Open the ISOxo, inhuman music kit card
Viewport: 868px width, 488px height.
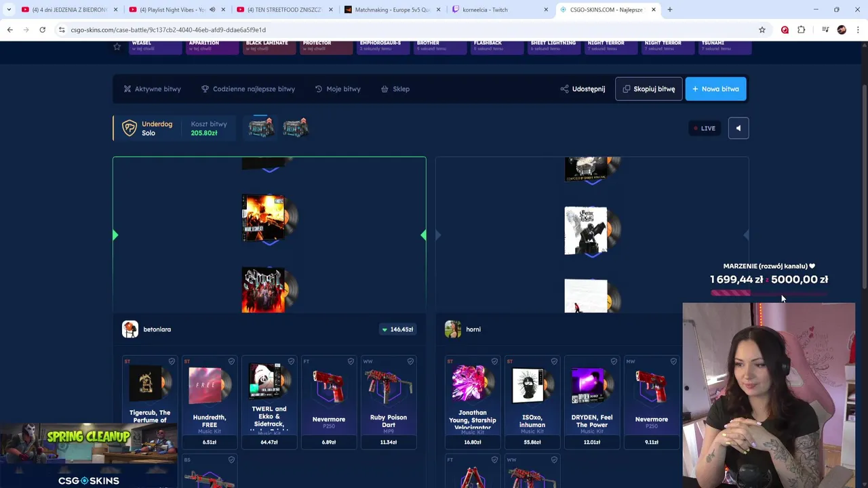[532, 402]
